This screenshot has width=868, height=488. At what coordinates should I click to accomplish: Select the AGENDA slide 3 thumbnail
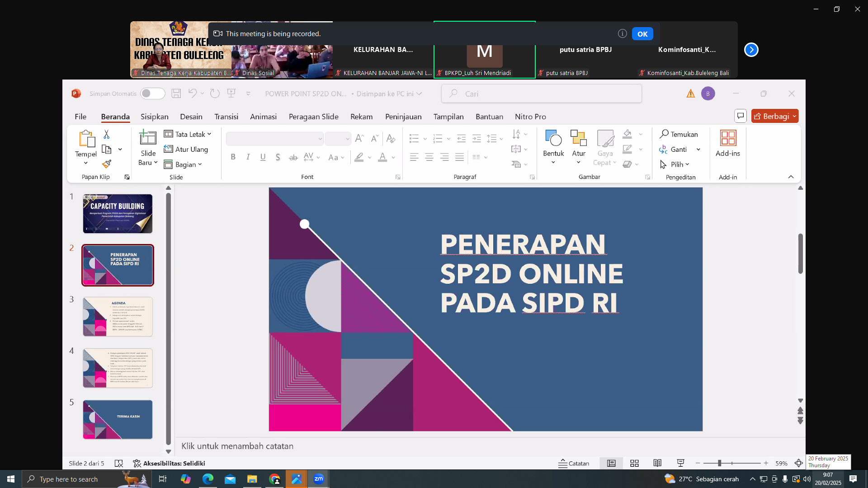click(x=118, y=317)
